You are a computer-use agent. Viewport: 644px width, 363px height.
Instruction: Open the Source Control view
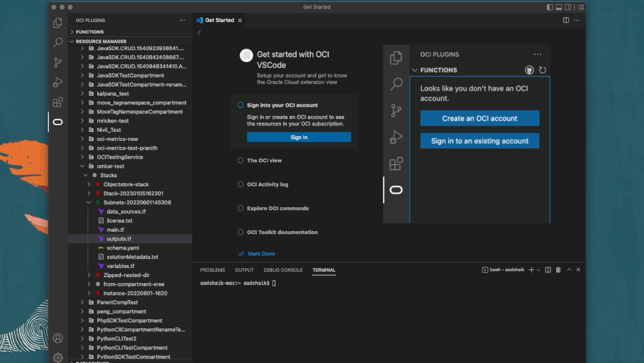pyautogui.click(x=57, y=62)
